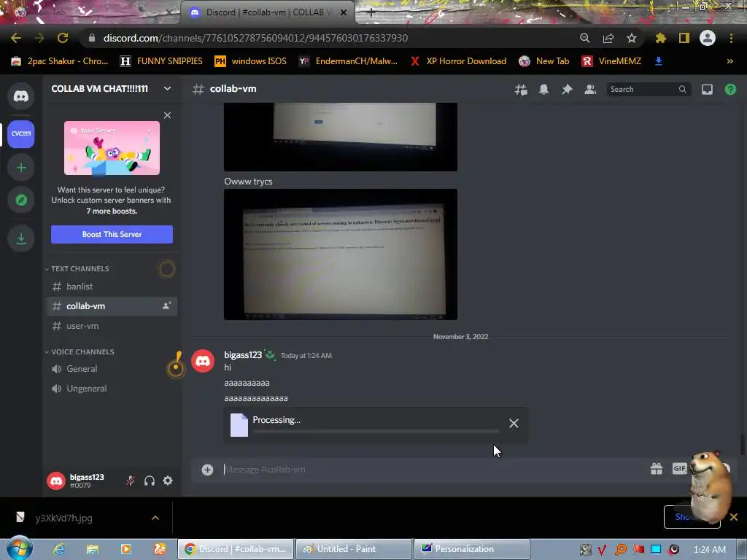Open the banlist channel
The height and width of the screenshot is (560, 747).
[x=112, y=286]
